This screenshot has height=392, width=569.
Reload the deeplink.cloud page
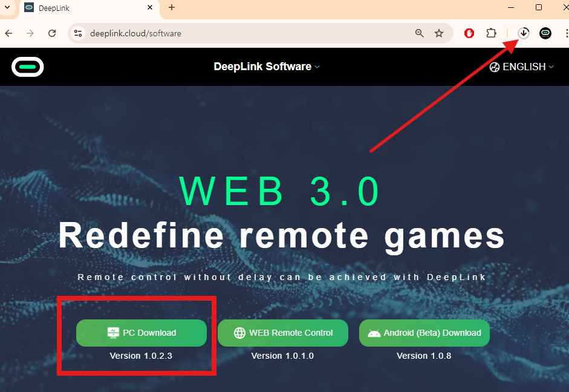[52, 33]
